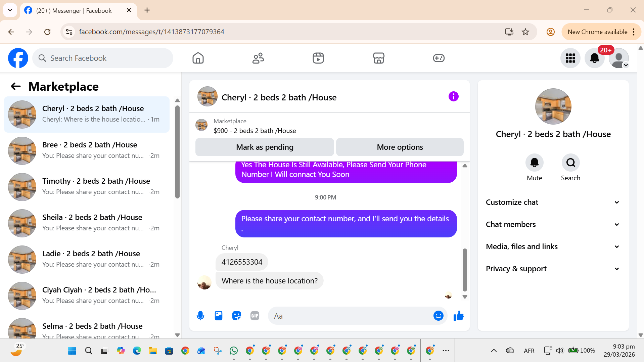Mute the conversation with bell icon

click(534, 163)
